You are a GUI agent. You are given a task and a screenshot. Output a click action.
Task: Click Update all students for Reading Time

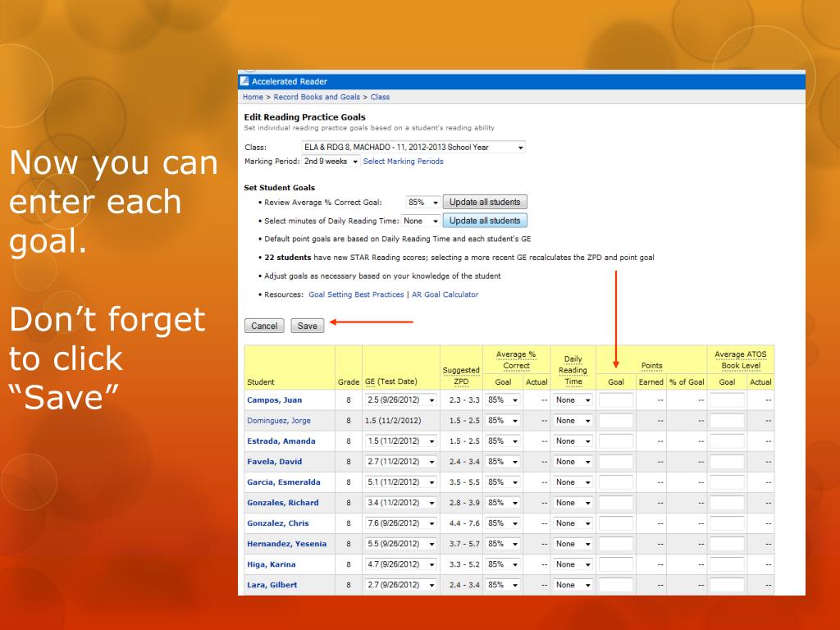[485, 221]
